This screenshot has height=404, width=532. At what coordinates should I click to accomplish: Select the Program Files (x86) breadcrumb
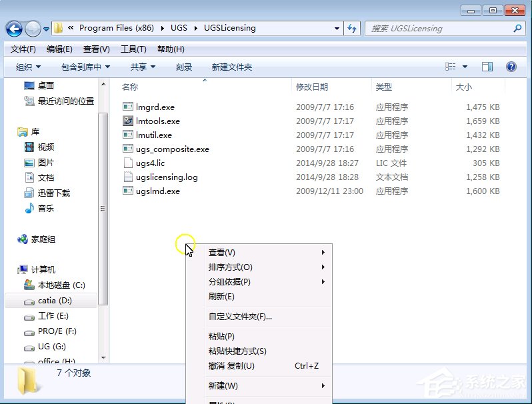(x=117, y=28)
